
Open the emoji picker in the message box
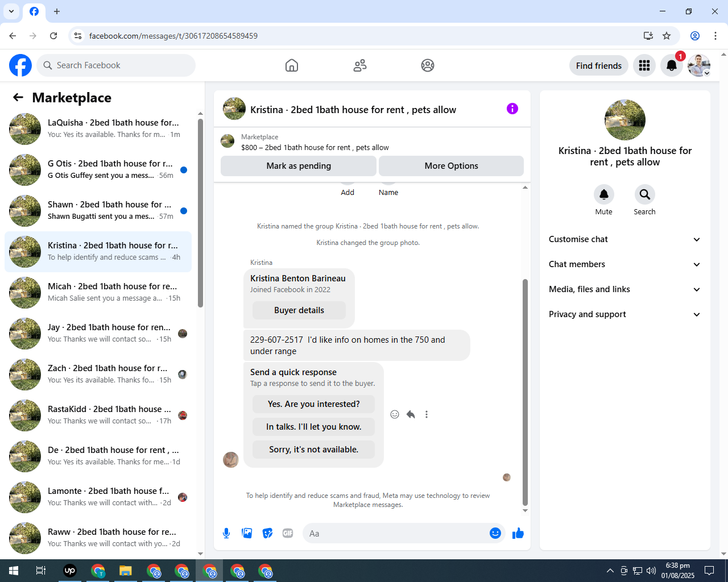(495, 533)
